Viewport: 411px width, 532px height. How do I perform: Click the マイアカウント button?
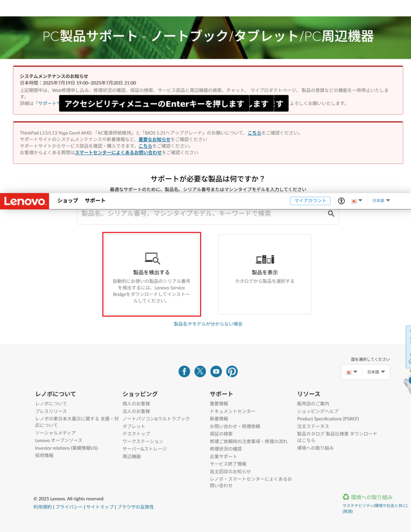point(310,201)
